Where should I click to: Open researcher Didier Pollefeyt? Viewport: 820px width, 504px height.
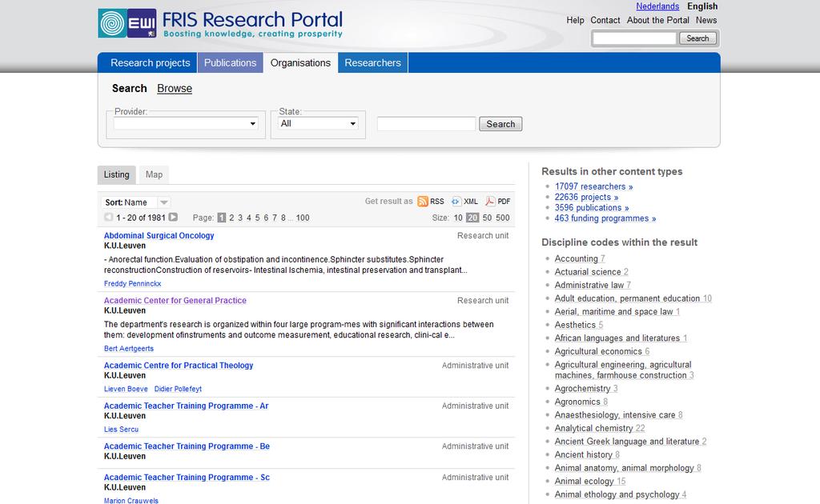tap(178, 389)
